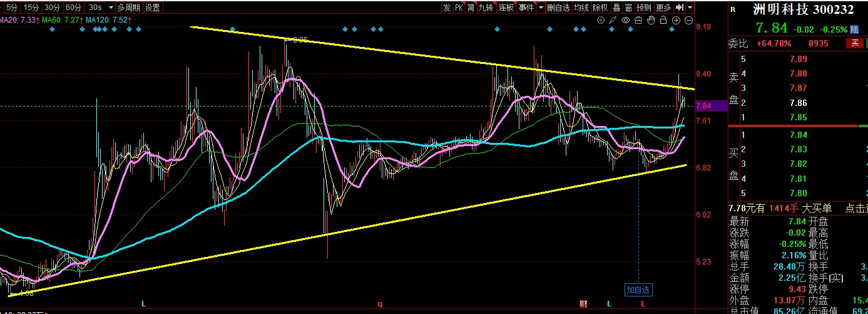Open 多周期 multi-period view
This screenshot has width=868, height=314.
128,8
